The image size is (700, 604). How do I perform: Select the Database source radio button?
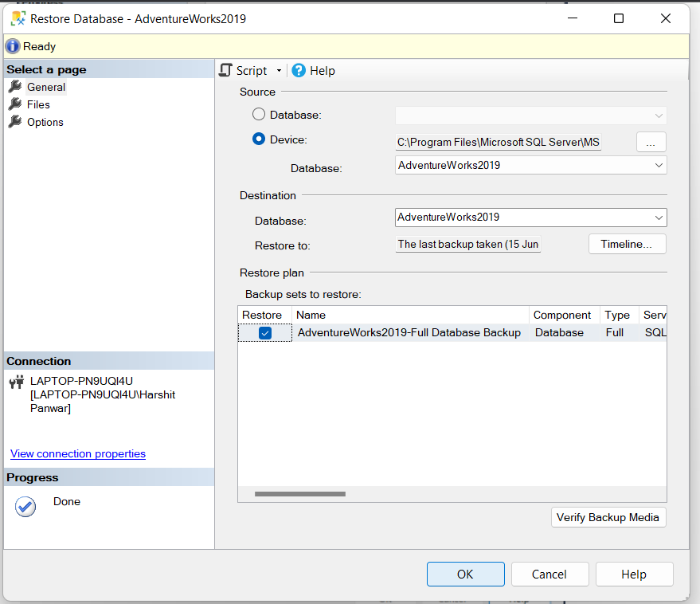[259, 115]
